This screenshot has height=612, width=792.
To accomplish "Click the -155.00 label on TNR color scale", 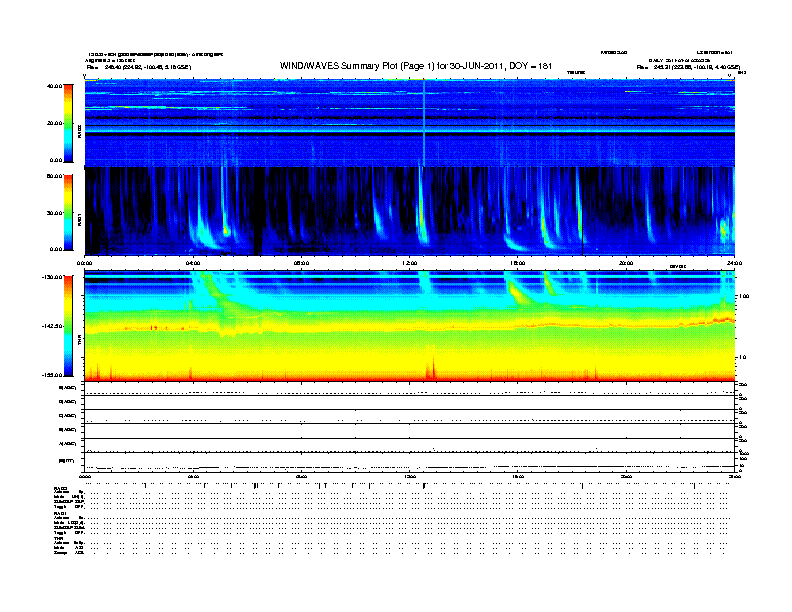I will click(x=53, y=375).
